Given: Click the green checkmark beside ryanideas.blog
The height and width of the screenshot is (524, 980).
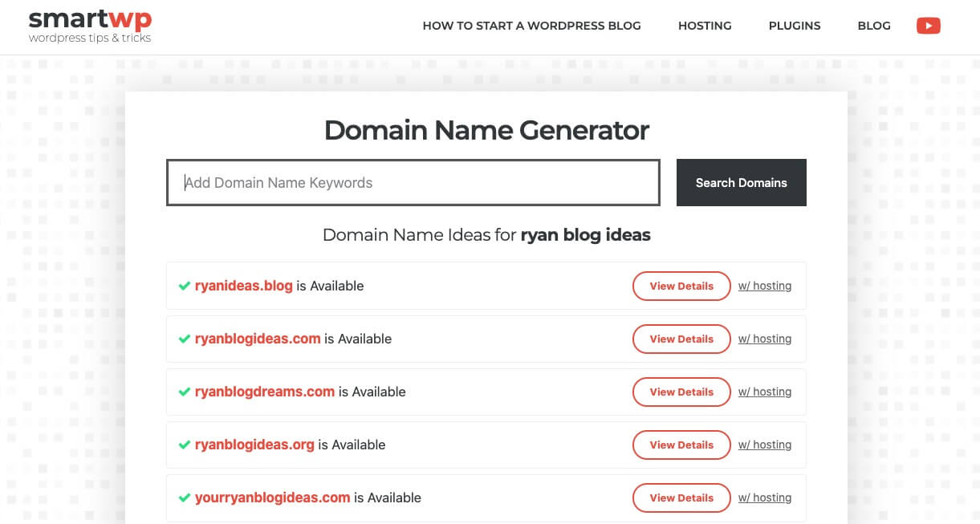Looking at the screenshot, I should pyautogui.click(x=183, y=286).
